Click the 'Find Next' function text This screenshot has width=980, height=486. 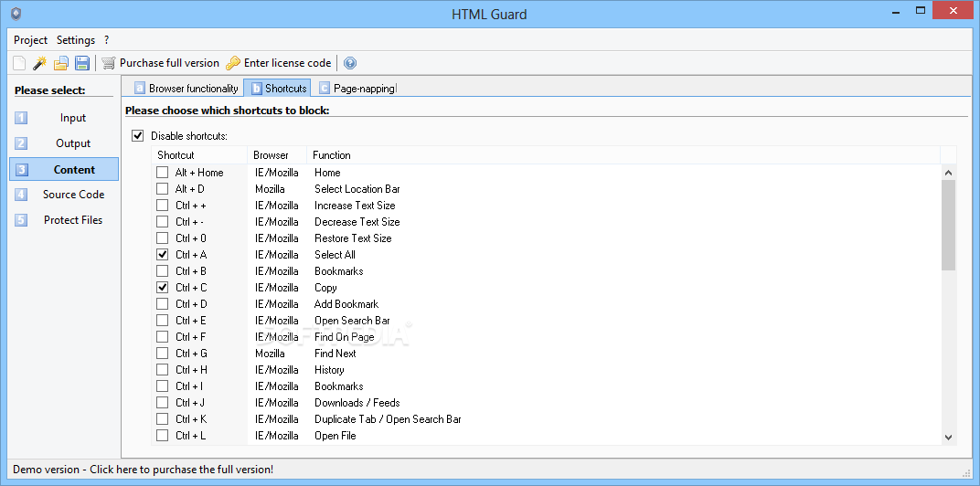tap(335, 354)
